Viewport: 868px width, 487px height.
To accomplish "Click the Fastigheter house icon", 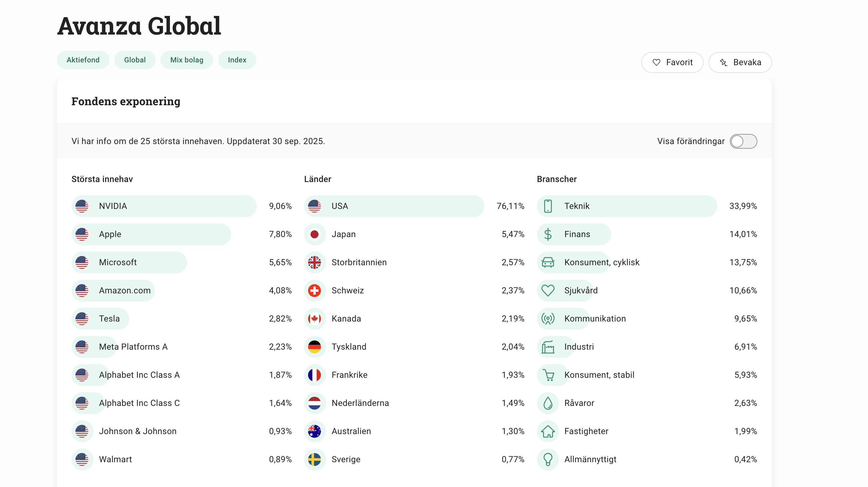I will click(548, 431).
